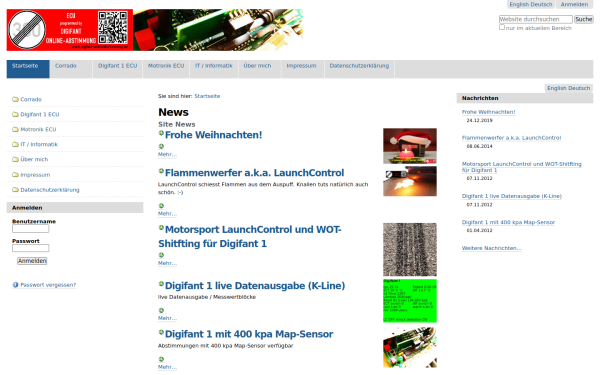Viewport: 600px width, 375px height.
Task: Open Digifant 1 live Datenausgabe in Nachrichten sidebar
Action: 512,196
